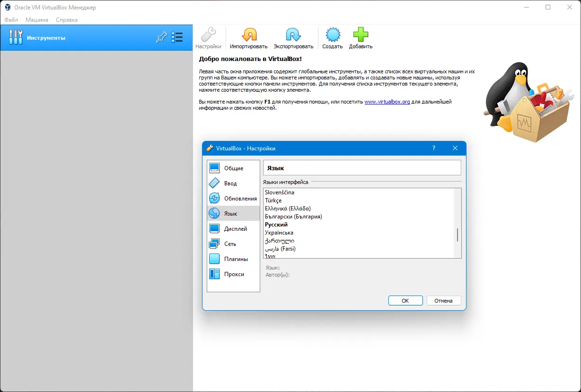The image size is (581, 392).
Task: Click the Экспортировать toolbar icon
Action: (293, 35)
